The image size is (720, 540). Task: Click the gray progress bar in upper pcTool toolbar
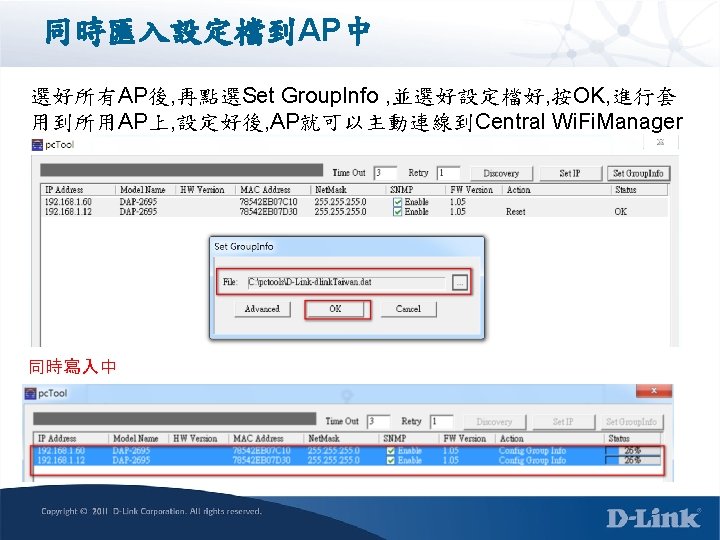tap(181, 170)
